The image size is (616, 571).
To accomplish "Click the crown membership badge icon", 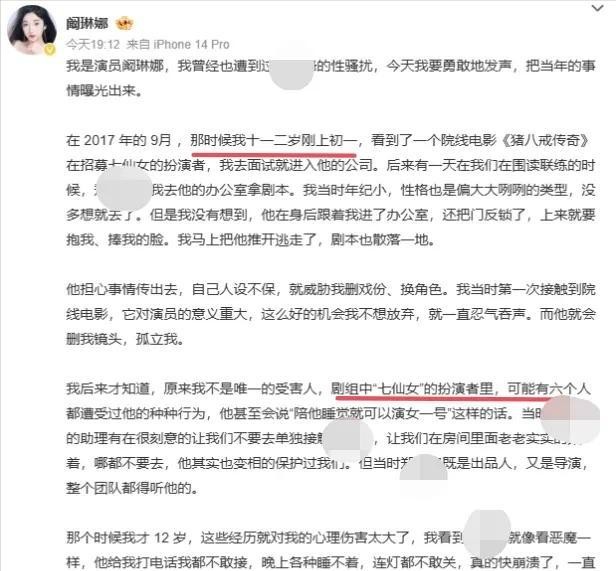I will [x=124, y=24].
